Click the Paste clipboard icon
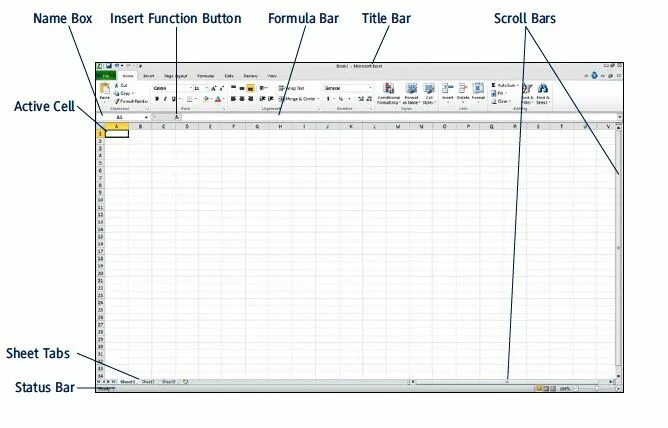 click(104, 89)
